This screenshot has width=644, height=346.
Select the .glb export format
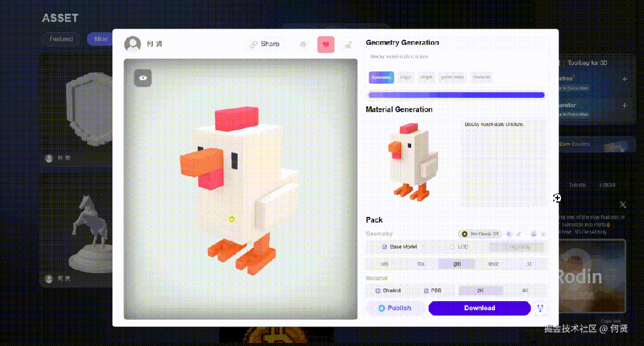(457, 264)
